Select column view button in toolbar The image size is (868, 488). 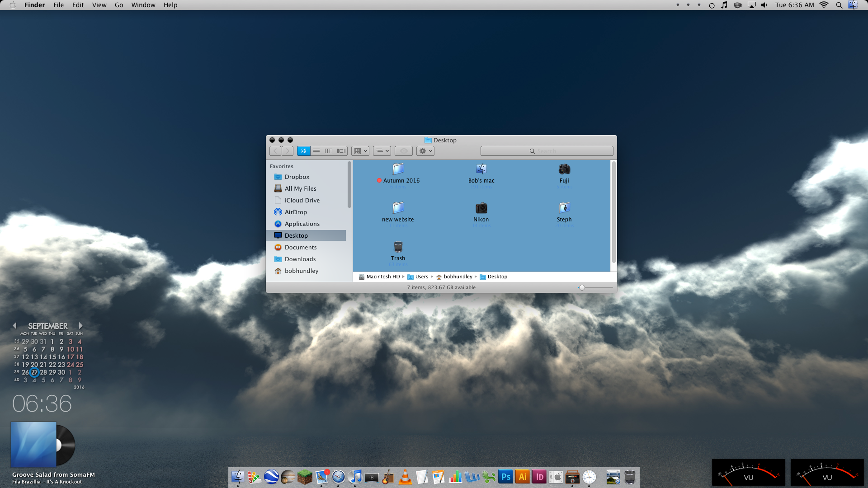click(329, 151)
